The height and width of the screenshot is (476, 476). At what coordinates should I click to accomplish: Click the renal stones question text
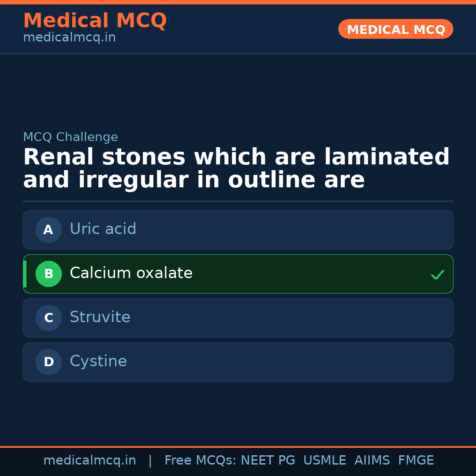tap(236, 169)
